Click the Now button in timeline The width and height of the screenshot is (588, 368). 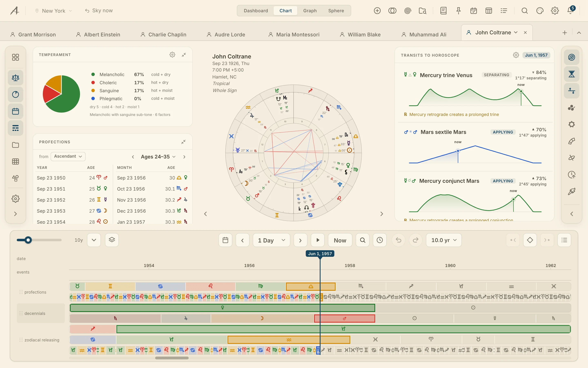(x=340, y=240)
